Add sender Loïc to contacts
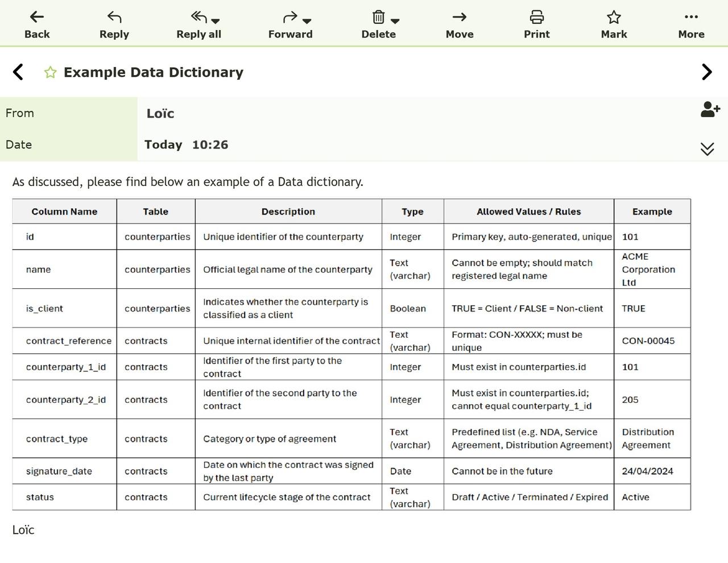Screen dimensions: 728x563 (710, 110)
